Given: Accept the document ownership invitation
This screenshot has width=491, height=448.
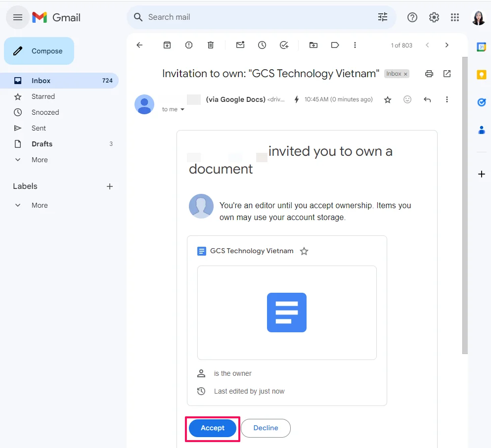Looking at the screenshot, I should click(x=213, y=428).
